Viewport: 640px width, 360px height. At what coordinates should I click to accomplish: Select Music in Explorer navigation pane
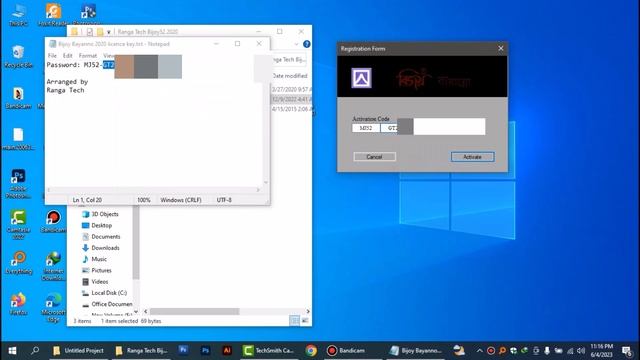click(x=95, y=259)
